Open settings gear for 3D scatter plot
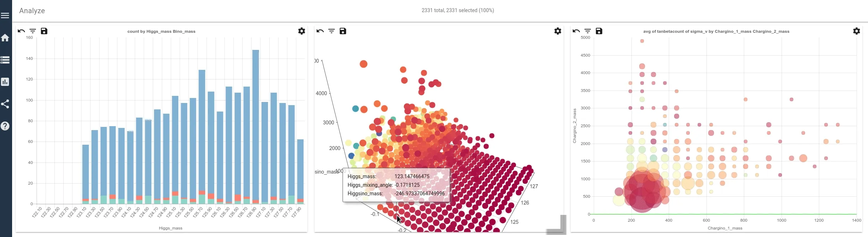The image size is (868, 237). coord(558,31)
